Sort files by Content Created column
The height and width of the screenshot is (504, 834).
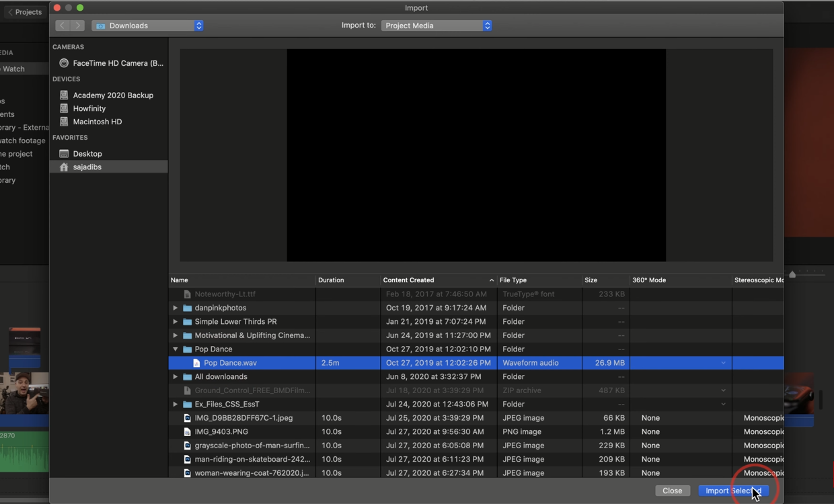coord(408,280)
